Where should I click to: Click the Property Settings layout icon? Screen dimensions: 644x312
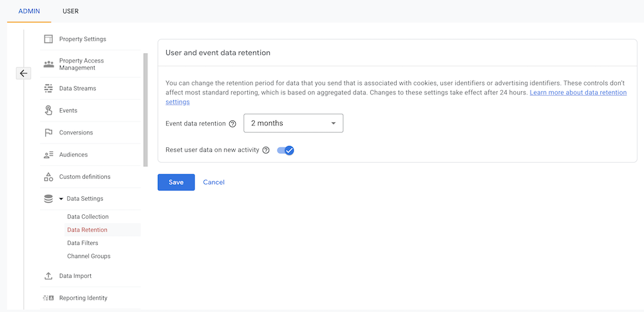[48, 39]
